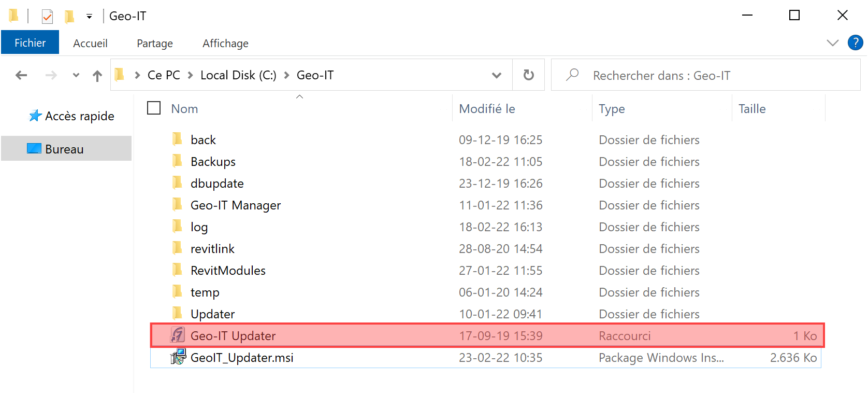The width and height of the screenshot is (868, 393).
Task: Expand the address bar history dropdown
Action: click(497, 76)
